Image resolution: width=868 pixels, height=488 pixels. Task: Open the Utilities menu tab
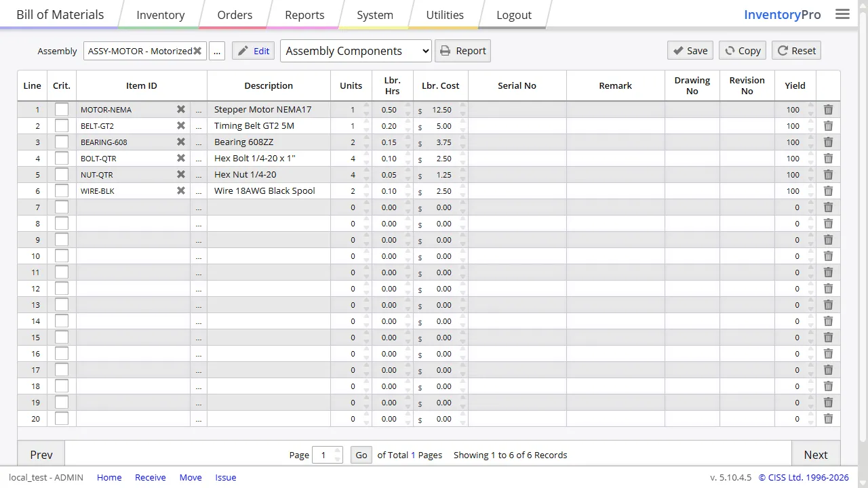tap(445, 15)
